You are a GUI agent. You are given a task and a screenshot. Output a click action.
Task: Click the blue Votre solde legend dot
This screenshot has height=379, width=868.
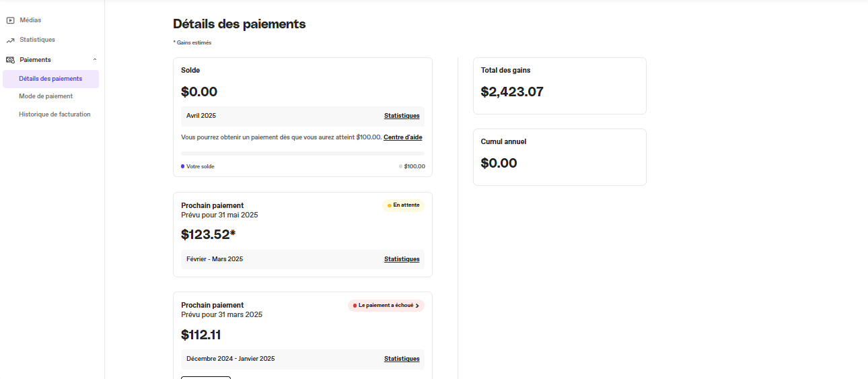point(183,166)
